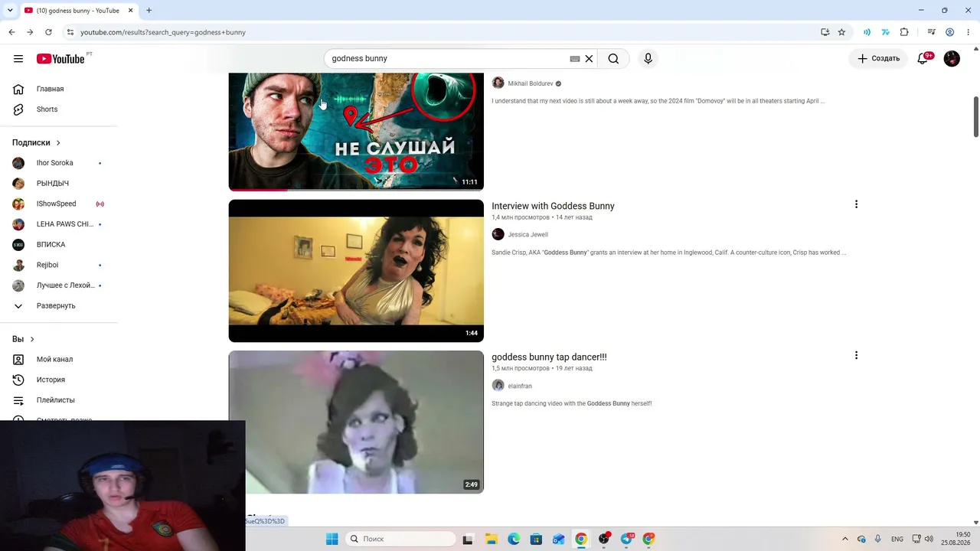Click the blue sound-wave extension icon
This screenshot has height=551, width=980.
tap(867, 32)
